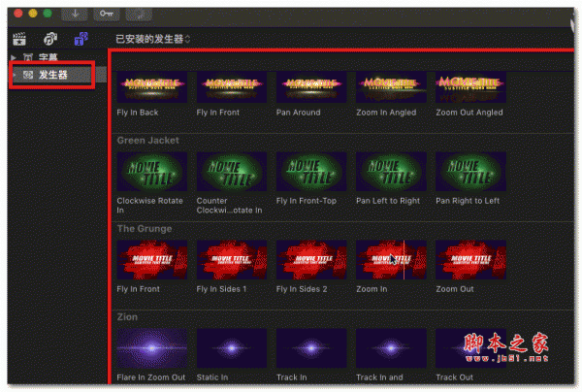Select the titles and generators sidebar icon
Screen dimensions: 582x392
pos(81,39)
